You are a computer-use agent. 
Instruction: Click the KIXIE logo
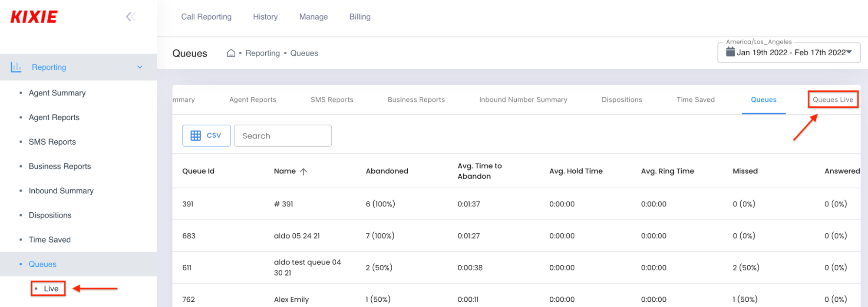pyautogui.click(x=34, y=17)
